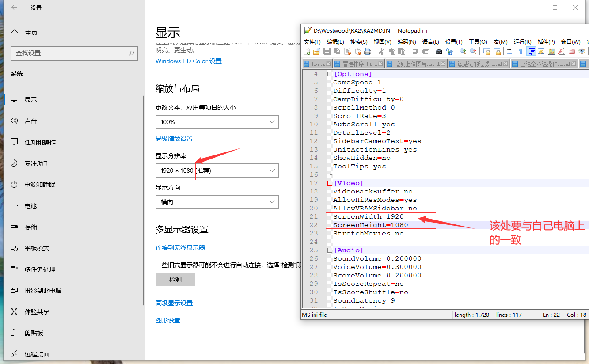
Task: Copy selection using toolbar icon
Action: 391,51
